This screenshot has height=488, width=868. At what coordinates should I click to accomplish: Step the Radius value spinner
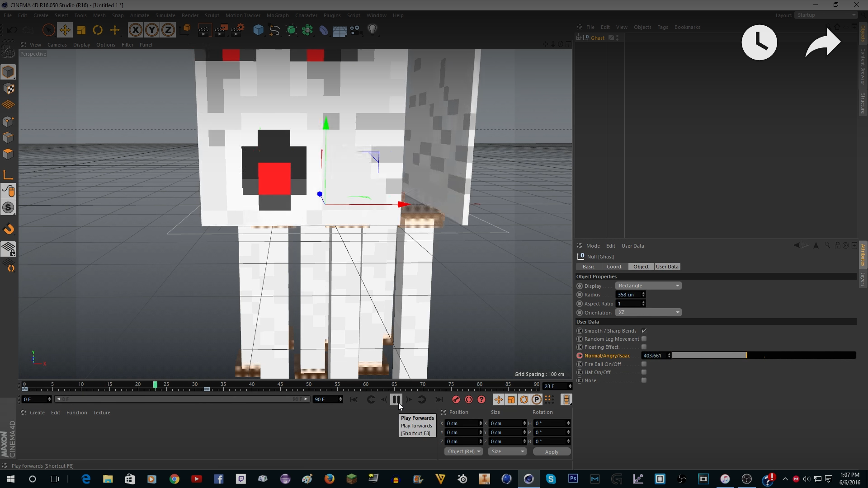643,295
